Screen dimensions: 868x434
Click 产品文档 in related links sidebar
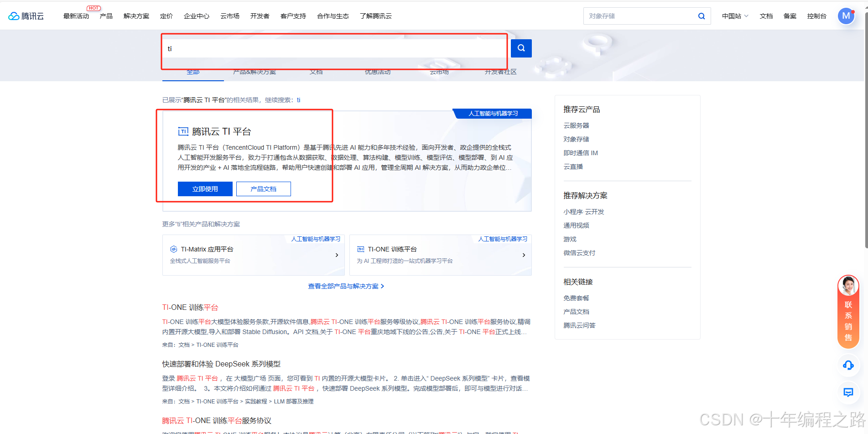click(x=576, y=312)
